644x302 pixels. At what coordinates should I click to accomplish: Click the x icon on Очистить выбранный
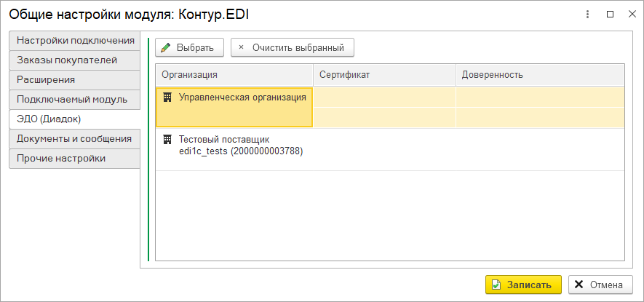click(241, 47)
